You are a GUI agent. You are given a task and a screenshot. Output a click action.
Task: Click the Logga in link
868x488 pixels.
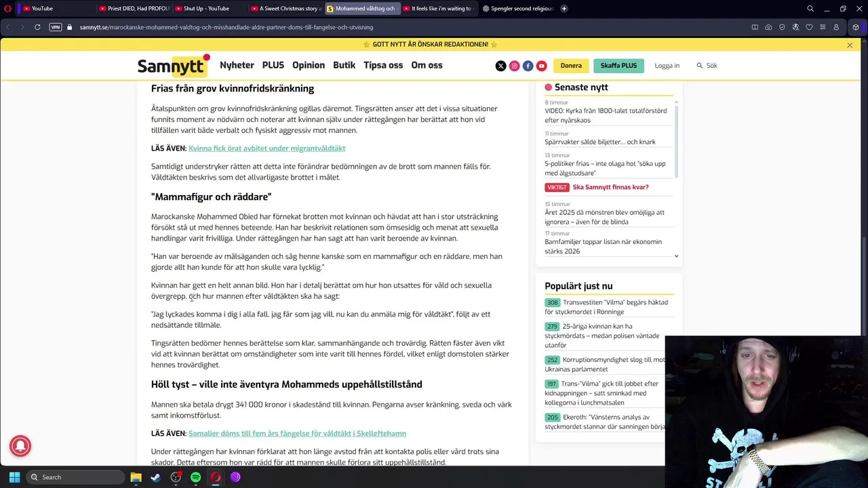[x=667, y=66]
